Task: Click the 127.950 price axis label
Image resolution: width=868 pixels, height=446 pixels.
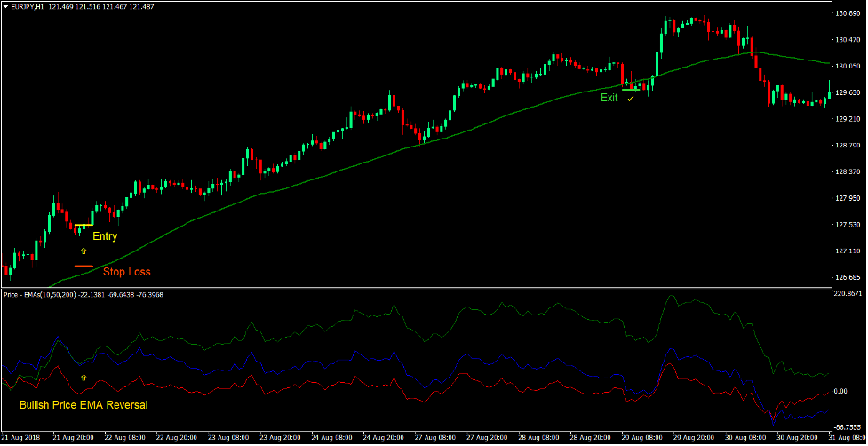Action: tap(847, 198)
